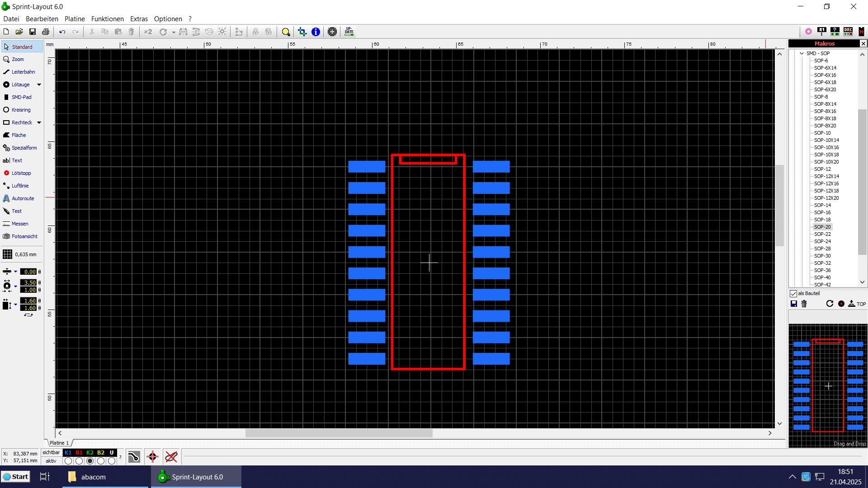Open the grid size 0,635 mm selector
Viewport: 868px width, 488px height.
[x=21, y=254]
